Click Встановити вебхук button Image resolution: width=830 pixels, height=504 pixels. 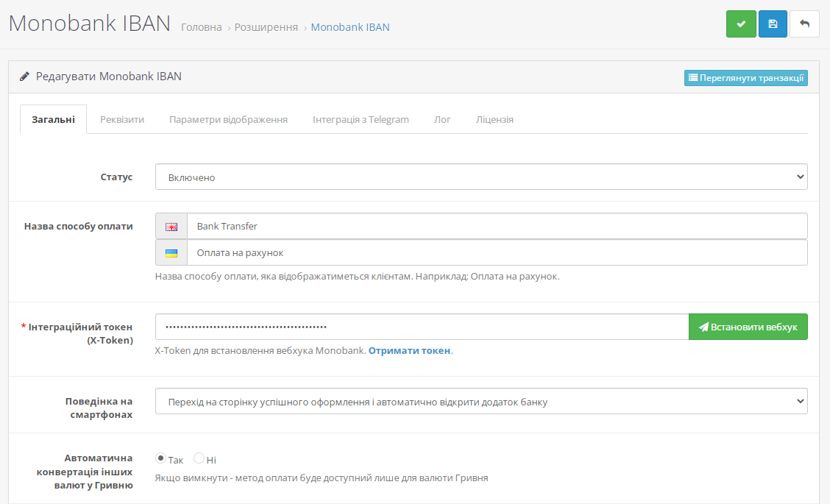pyautogui.click(x=748, y=327)
